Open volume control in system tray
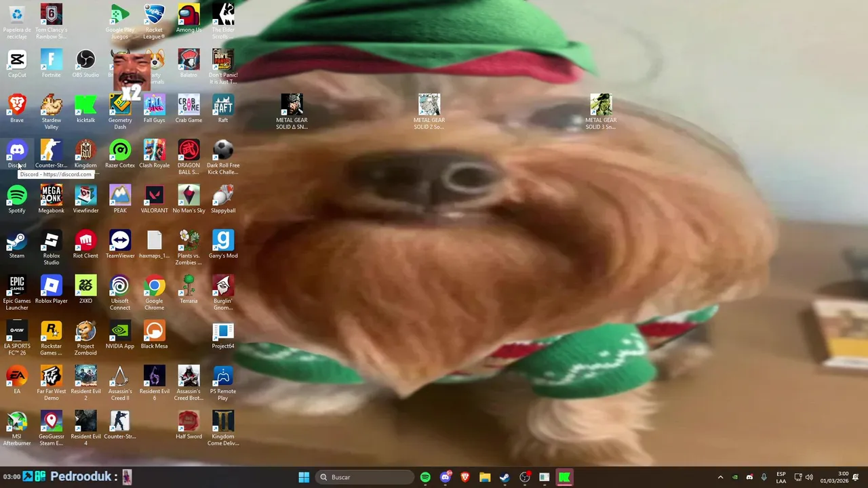The height and width of the screenshot is (488, 868). pos(809,477)
